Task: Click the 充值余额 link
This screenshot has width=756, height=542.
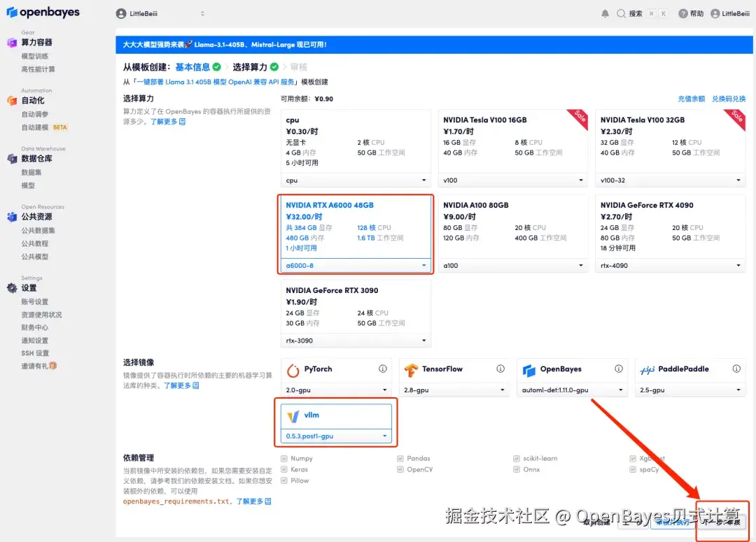Action: point(692,99)
